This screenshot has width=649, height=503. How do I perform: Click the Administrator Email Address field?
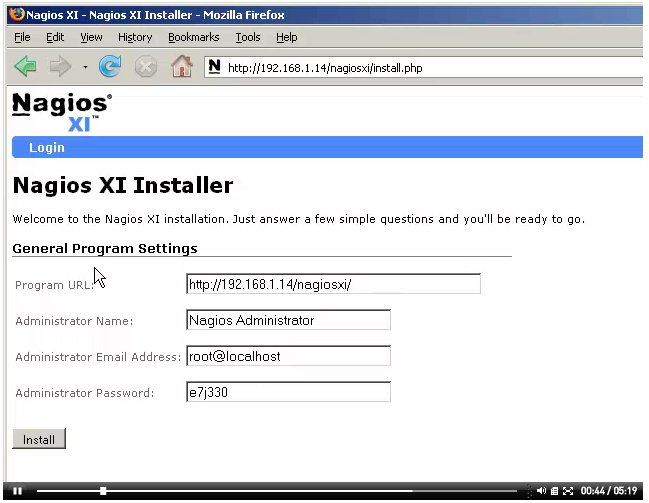click(x=288, y=356)
